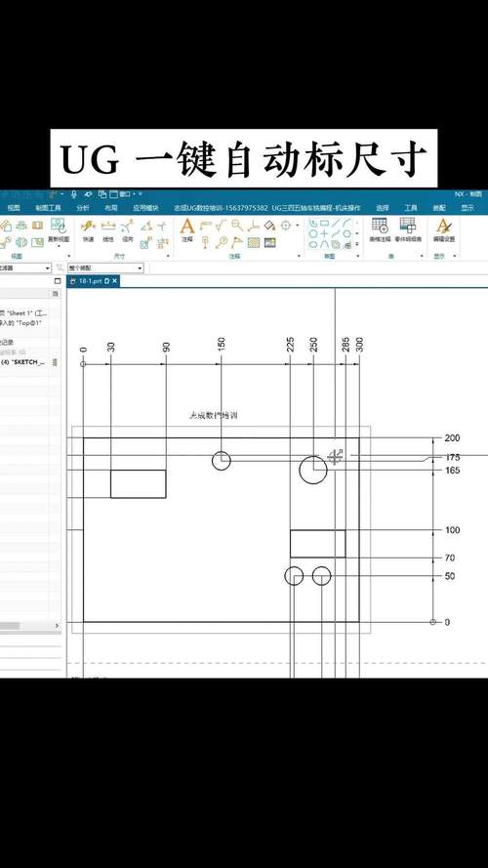The image size is (488, 868).
Task: Switch to the 工具 ribbon tab
Action: [x=410, y=208]
